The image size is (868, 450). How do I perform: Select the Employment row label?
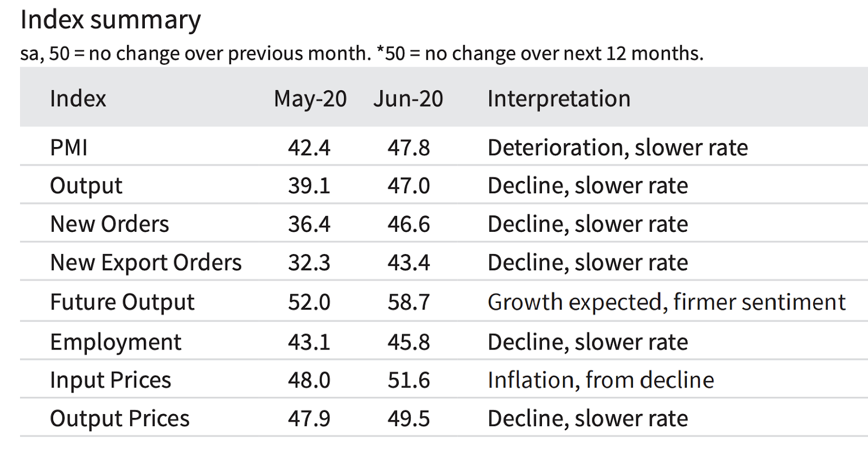[115, 342]
